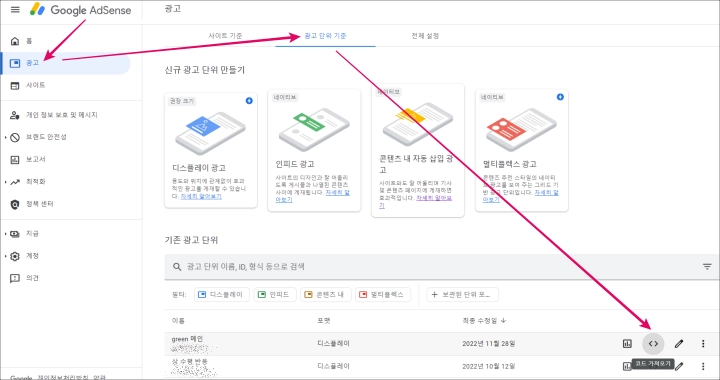720x380 pixels.
Task: Sort by the 이름 column header
Action: [x=178, y=321]
